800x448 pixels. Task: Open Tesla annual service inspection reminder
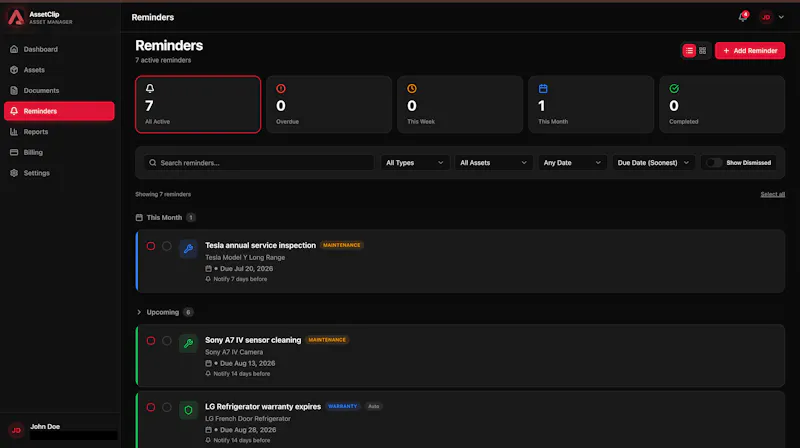pyautogui.click(x=260, y=245)
